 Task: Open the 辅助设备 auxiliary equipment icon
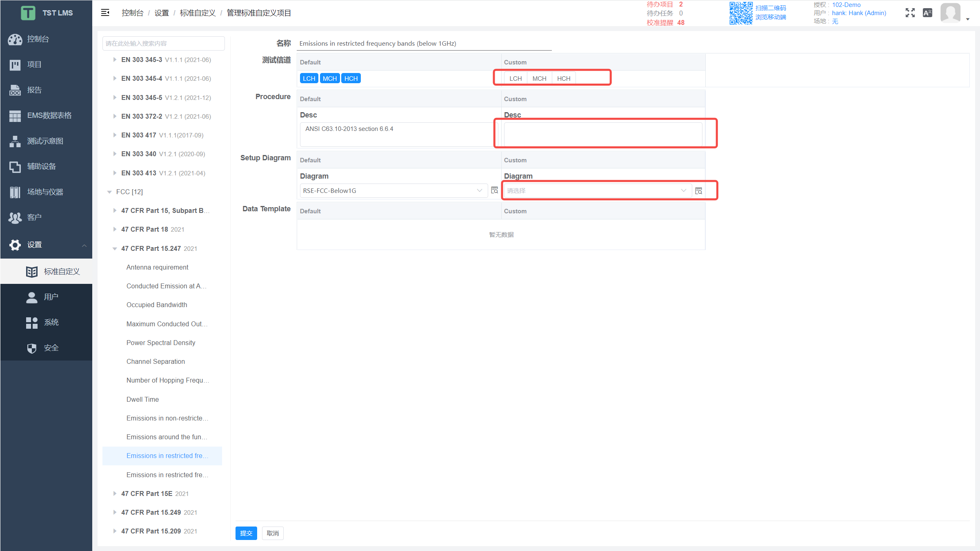coord(15,167)
